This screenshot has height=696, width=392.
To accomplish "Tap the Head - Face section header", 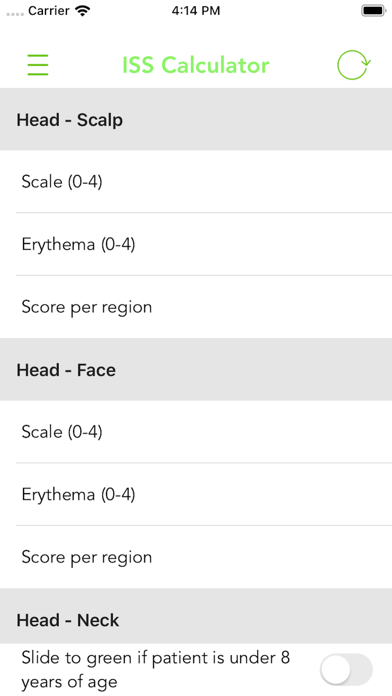I will tap(196, 370).
